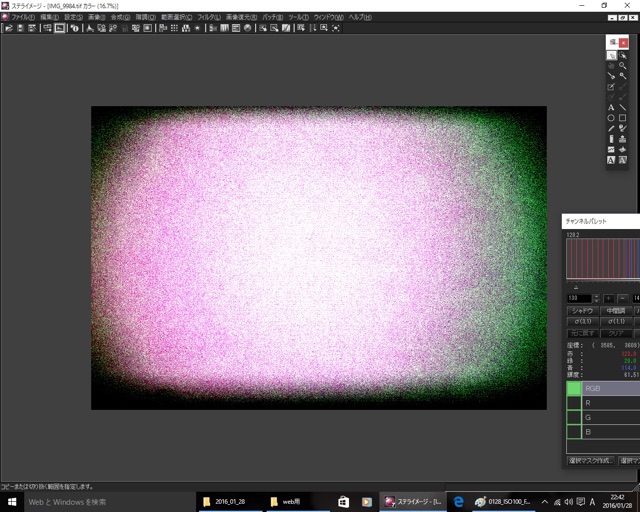Open the 画像復元 menu
The height and width of the screenshot is (512, 640).
pos(240,17)
